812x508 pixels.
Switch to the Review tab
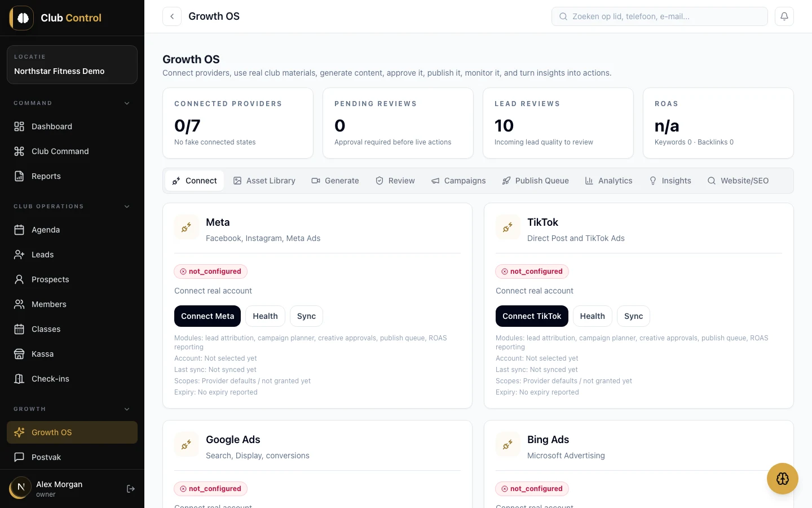[x=395, y=181]
